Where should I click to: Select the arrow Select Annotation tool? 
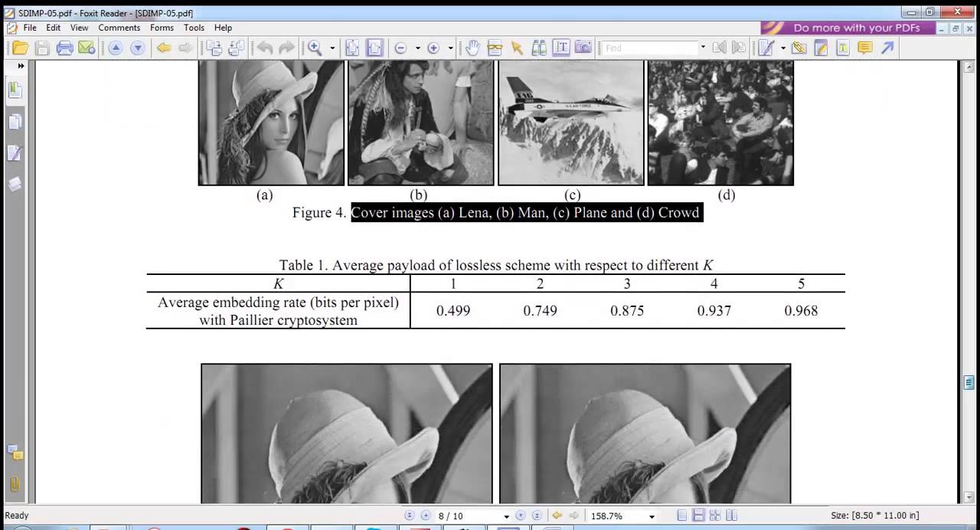pyautogui.click(x=517, y=48)
